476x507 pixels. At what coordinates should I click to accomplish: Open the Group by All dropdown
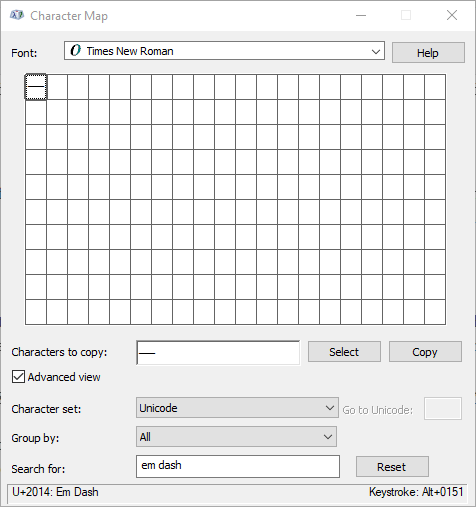[x=236, y=436]
